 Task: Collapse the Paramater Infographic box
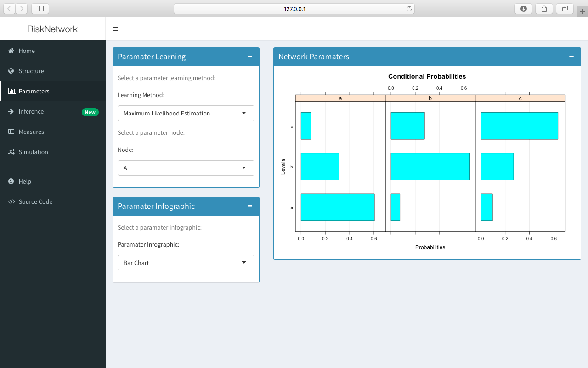tap(250, 206)
